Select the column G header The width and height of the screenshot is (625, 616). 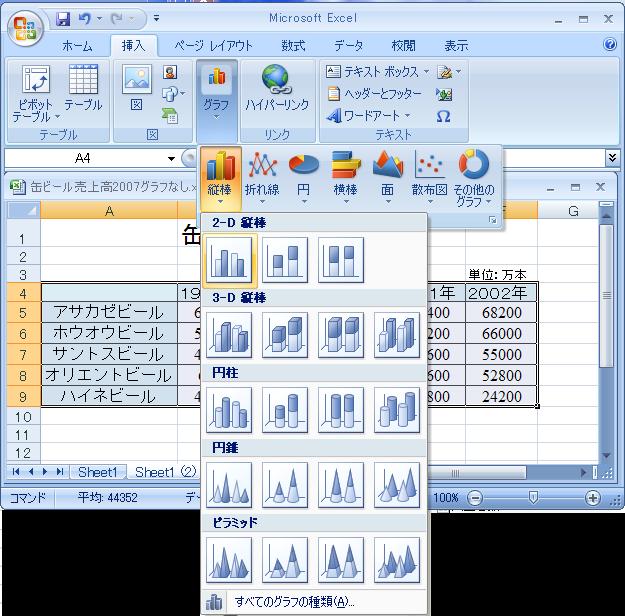point(573,211)
